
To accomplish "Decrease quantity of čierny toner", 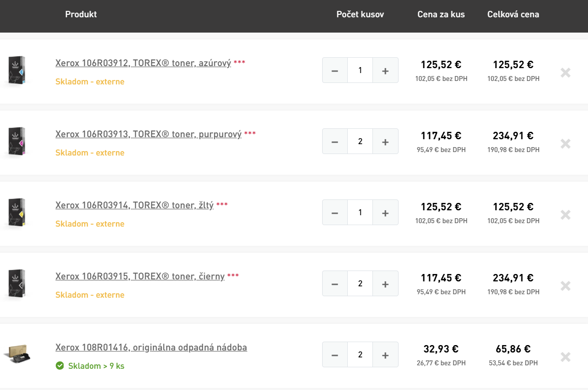I will point(335,283).
